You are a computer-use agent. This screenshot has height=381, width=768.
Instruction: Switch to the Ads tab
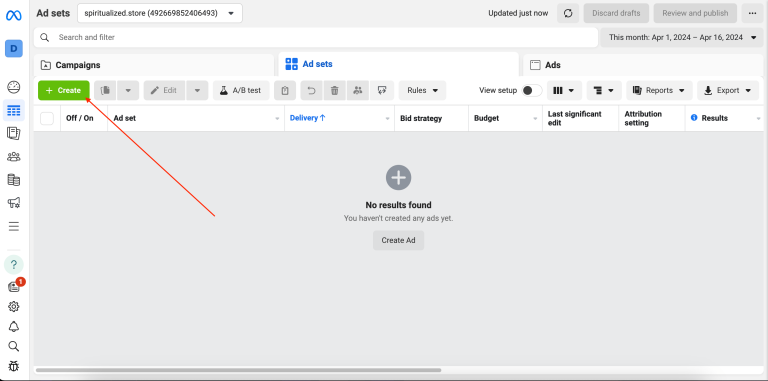[x=643, y=65]
